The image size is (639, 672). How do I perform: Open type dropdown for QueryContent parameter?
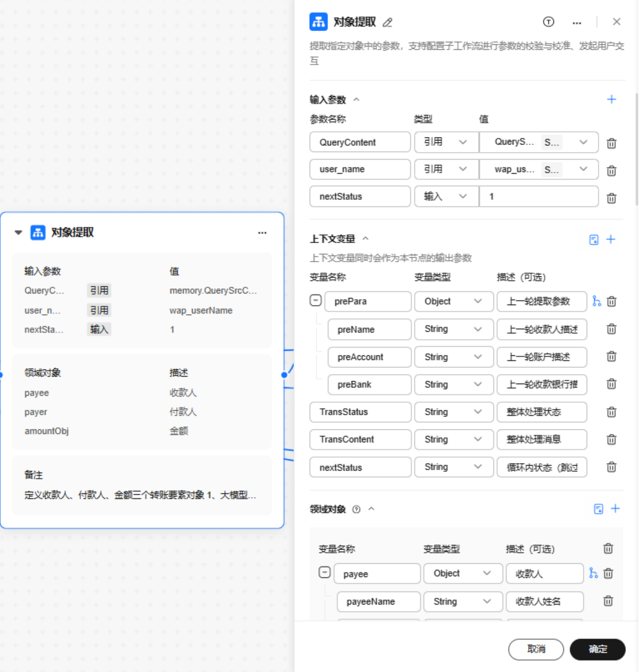point(446,142)
